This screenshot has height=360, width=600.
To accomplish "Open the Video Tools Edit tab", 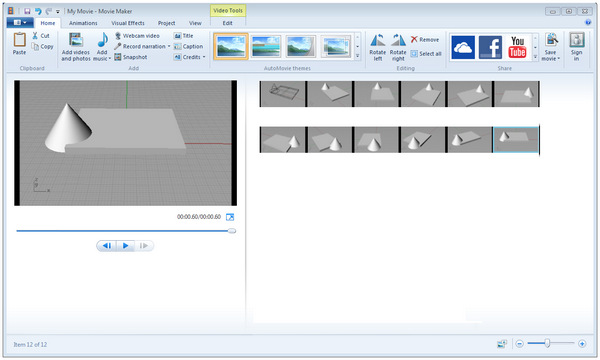I will point(228,23).
